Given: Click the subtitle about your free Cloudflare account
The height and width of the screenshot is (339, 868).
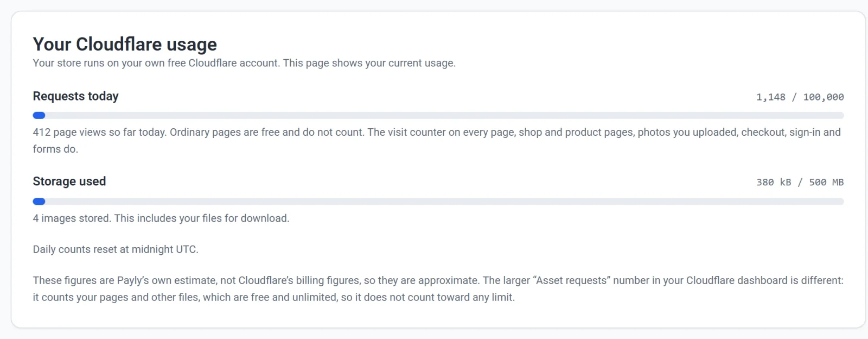Looking at the screenshot, I should pos(244,63).
